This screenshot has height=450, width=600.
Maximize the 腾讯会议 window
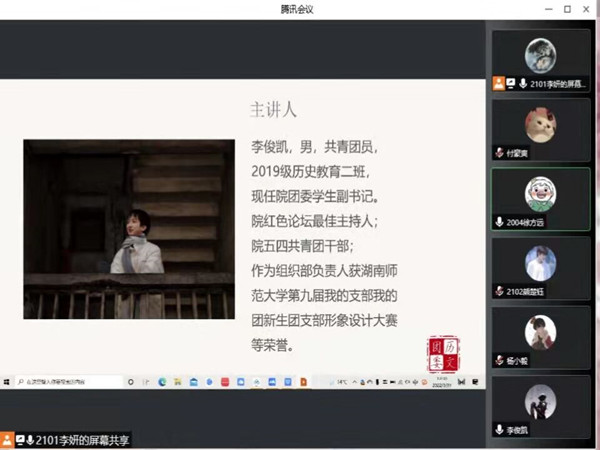click(x=567, y=8)
